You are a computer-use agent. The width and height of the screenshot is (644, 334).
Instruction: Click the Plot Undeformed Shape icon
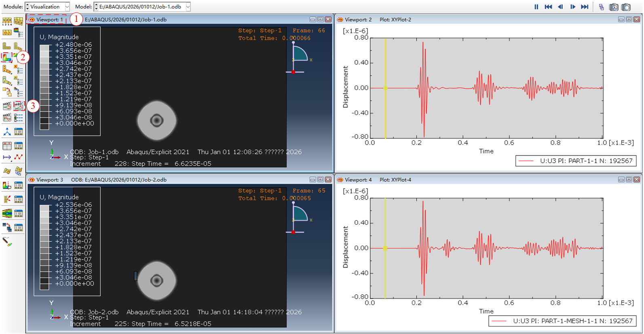[7, 46]
